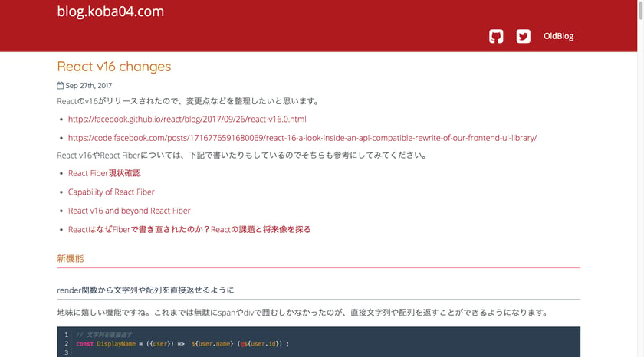The width and height of the screenshot is (644, 357).
Task: Click the 新機能 section heading
Action: pos(71,258)
